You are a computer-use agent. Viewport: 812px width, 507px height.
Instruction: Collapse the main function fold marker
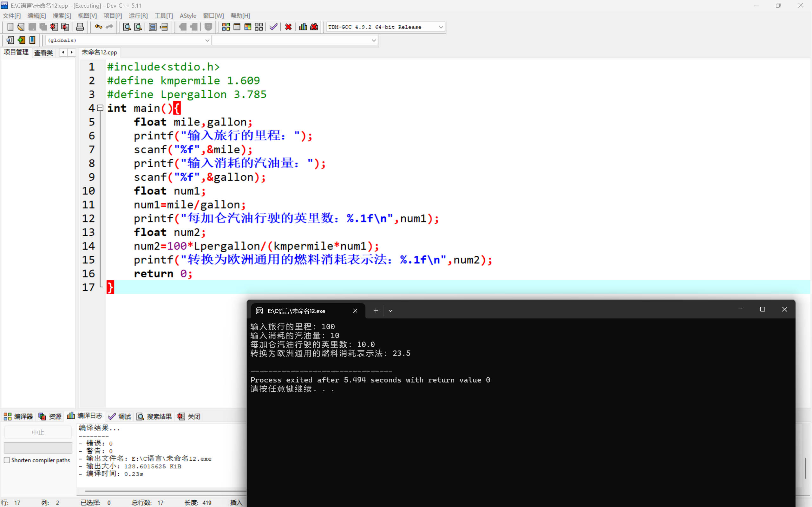click(x=100, y=108)
